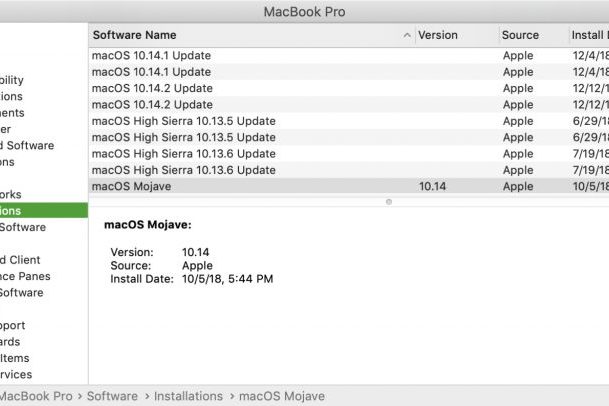Screen dimensions: 609x406
Task: Click the sort arrow in Software Name header
Action: 407,35
